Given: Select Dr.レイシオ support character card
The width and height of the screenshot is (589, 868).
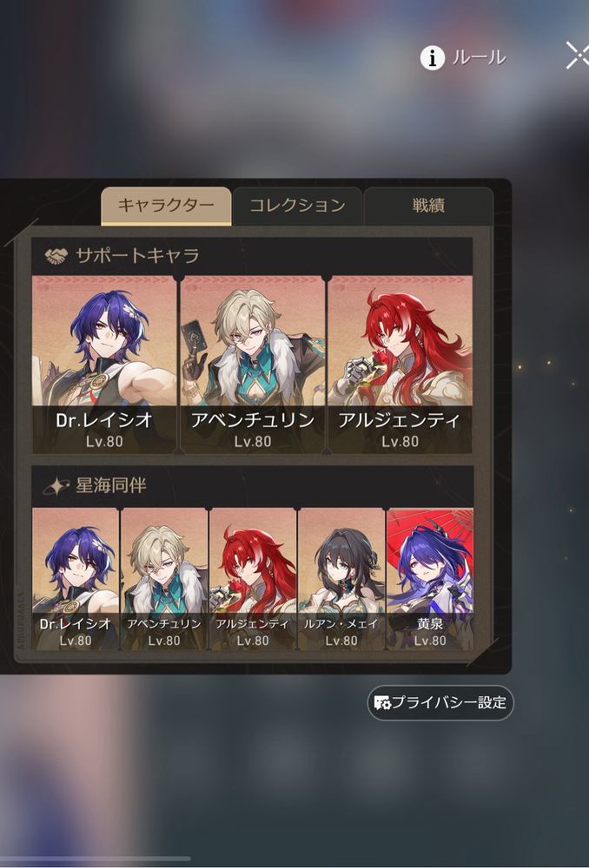Looking at the screenshot, I should click(x=104, y=365).
